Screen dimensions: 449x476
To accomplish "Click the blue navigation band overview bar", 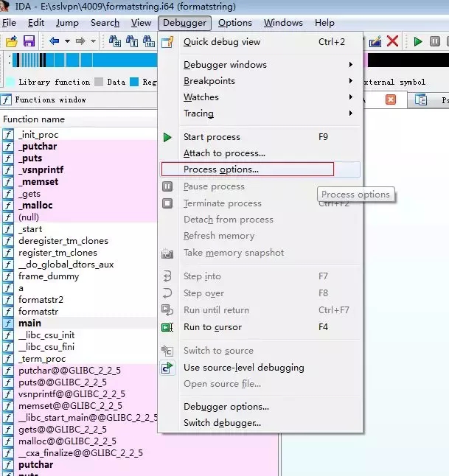I will 85,60.
